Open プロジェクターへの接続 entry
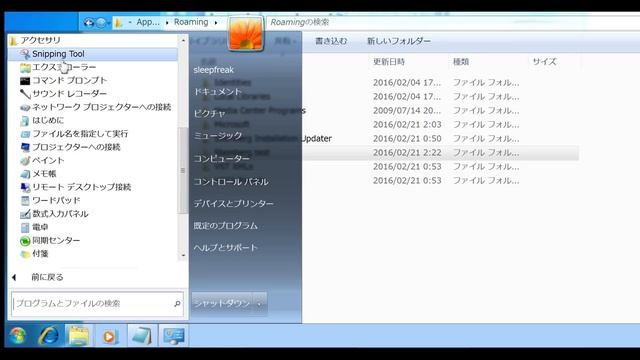 point(70,147)
